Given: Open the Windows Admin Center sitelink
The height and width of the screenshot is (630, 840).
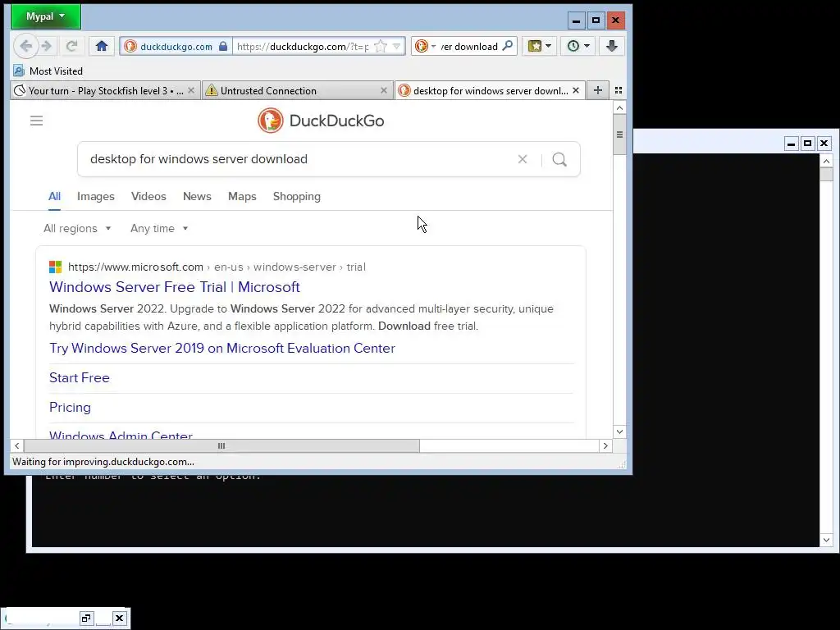Looking at the screenshot, I should point(121,434).
